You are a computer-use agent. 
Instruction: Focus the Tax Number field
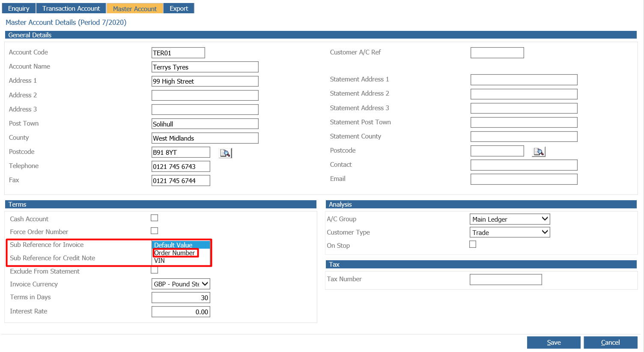coord(506,280)
